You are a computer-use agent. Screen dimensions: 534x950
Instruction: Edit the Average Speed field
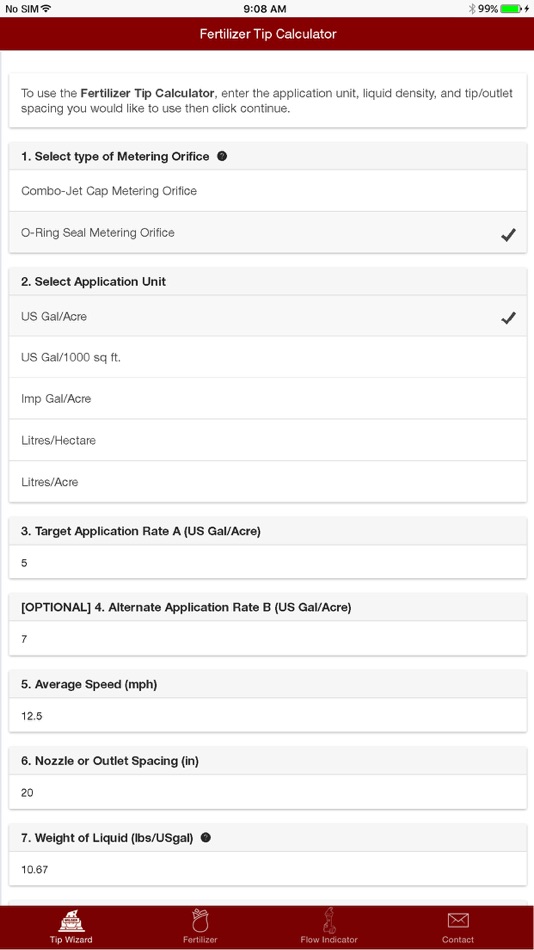click(x=267, y=716)
